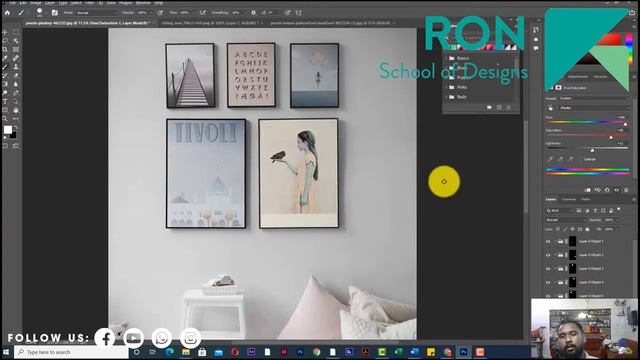
Task: Filter layers by type (T) icon
Action: (x=595, y=211)
